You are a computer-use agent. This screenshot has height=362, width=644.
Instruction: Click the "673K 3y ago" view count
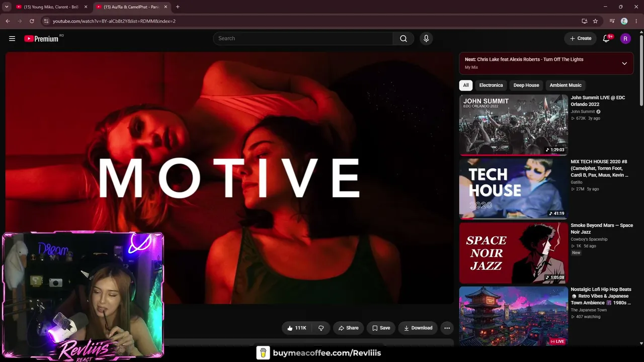586,119
